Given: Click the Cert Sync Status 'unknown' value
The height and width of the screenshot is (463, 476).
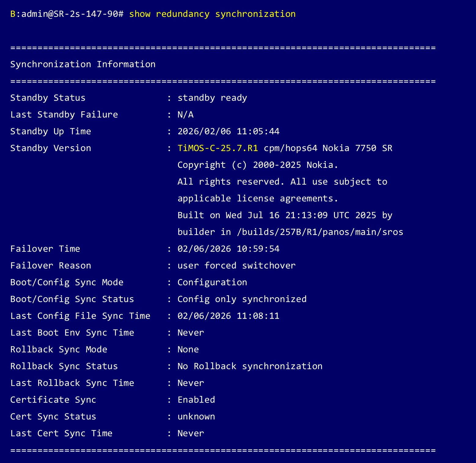Looking at the screenshot, I should click(x=196, y=417).
